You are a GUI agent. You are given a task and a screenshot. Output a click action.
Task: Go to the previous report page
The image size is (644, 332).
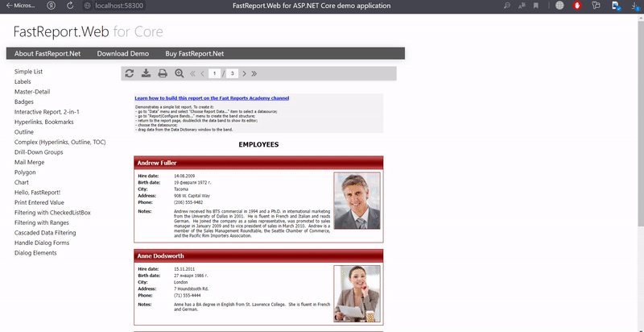pos(202,74)
